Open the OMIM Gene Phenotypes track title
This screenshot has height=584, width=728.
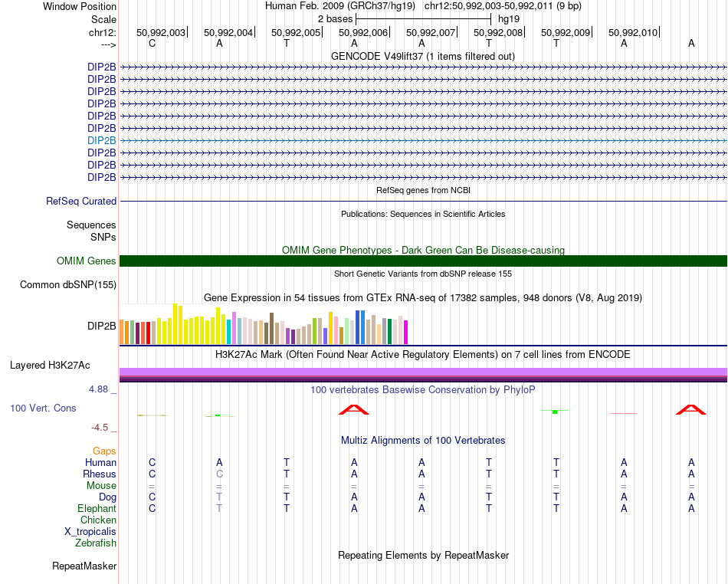click(423, 250)
